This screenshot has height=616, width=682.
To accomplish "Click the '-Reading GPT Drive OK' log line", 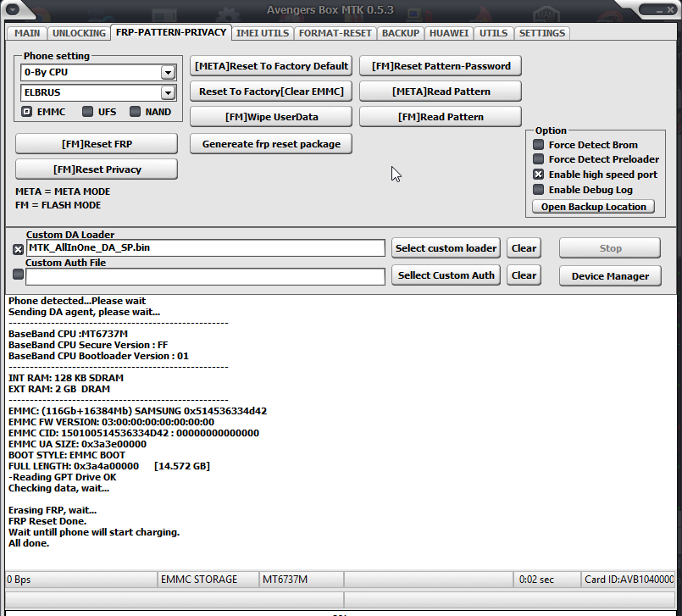I will (x=62, y=477).
